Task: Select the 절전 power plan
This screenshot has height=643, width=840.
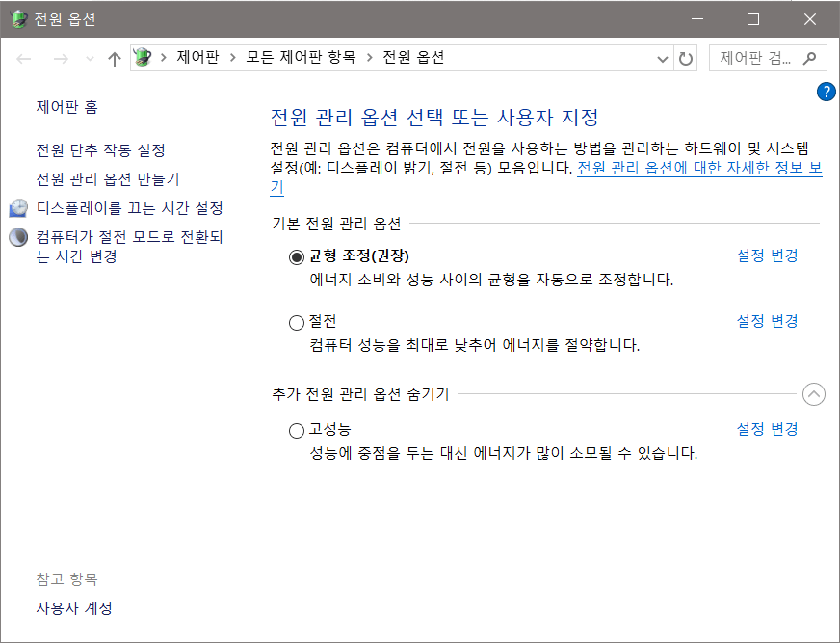Action: pyautogui.click(x=297, y=322)
